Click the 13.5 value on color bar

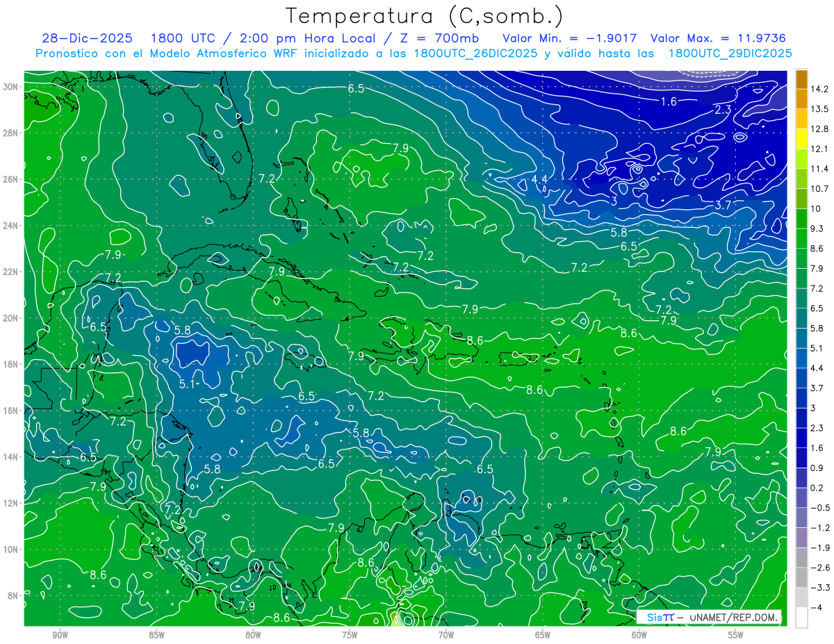(819, 109)
